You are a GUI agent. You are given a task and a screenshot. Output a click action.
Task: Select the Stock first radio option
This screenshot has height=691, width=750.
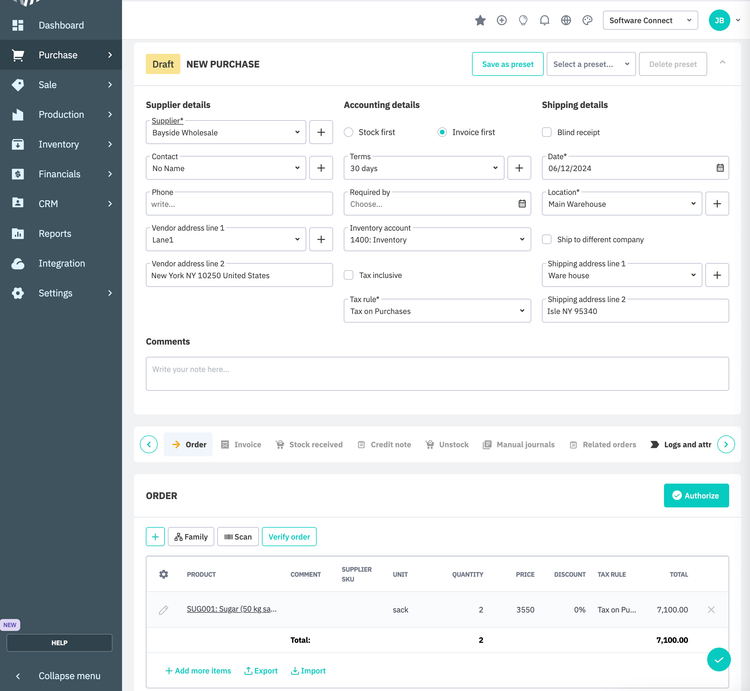pos(349,132)
